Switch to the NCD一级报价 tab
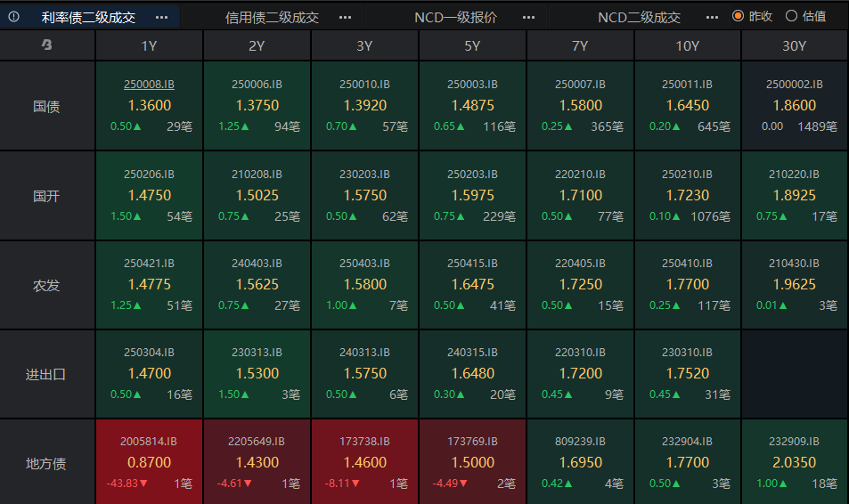Image resolution: width=849 pixels, height=504 pixels. click(x=455, y=17)
